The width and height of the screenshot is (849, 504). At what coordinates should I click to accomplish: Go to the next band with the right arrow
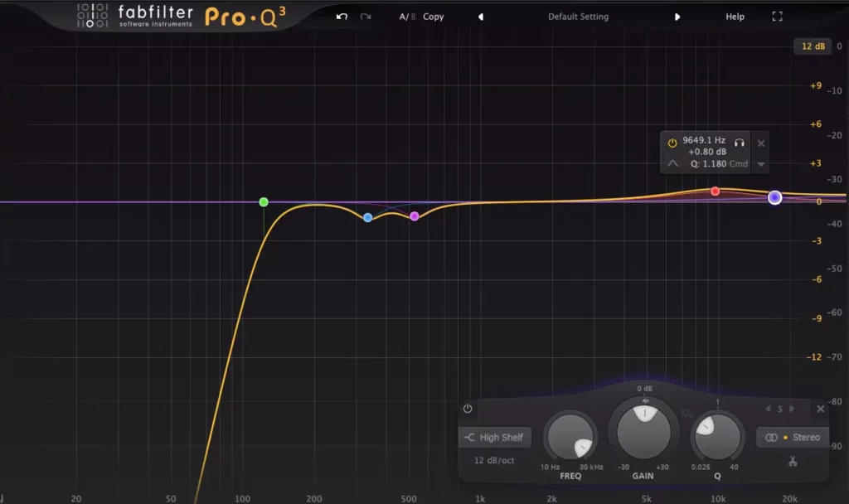(792, 409)
